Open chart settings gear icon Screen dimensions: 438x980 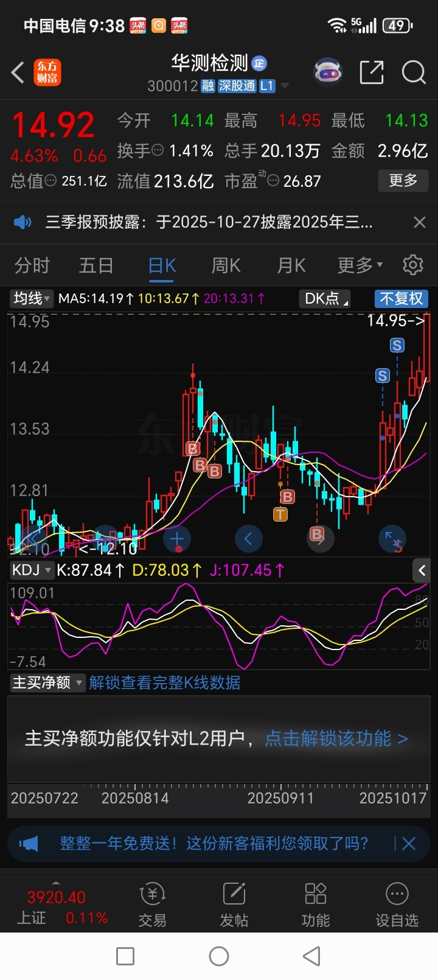[413, 265]
